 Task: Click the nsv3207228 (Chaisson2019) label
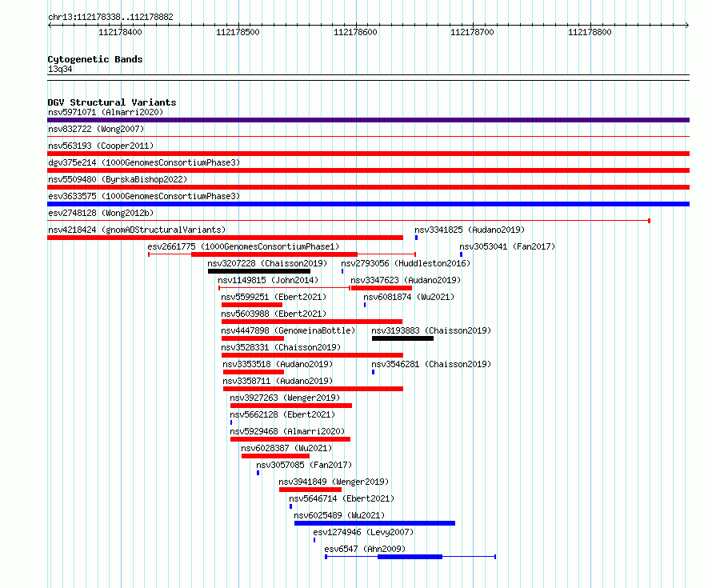[267, 263]
